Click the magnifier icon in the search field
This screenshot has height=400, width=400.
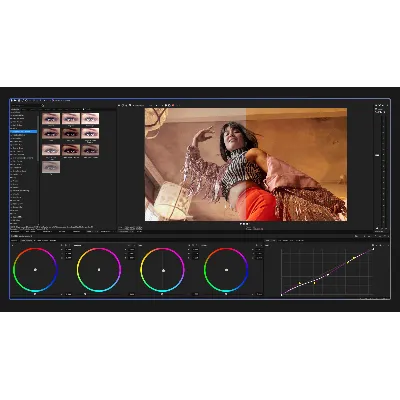43,106
